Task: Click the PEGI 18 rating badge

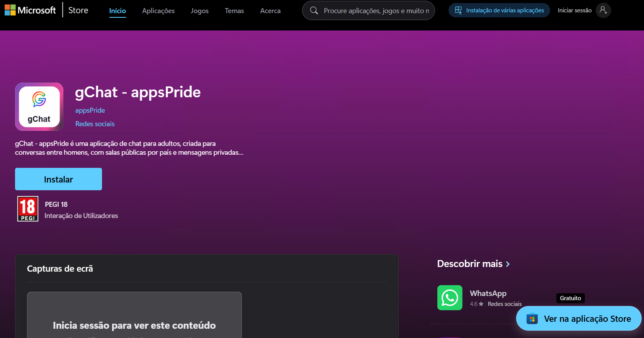Action: pos(28,209)
